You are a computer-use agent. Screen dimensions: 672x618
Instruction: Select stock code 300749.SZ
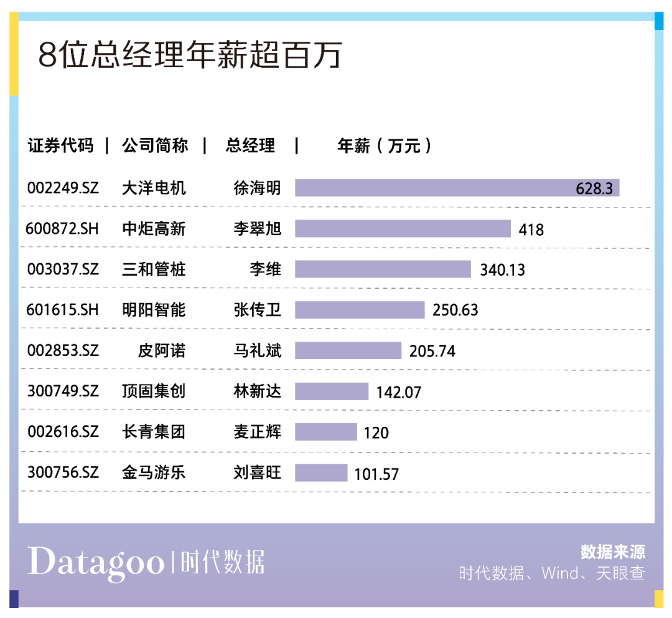tap(63, 391)
